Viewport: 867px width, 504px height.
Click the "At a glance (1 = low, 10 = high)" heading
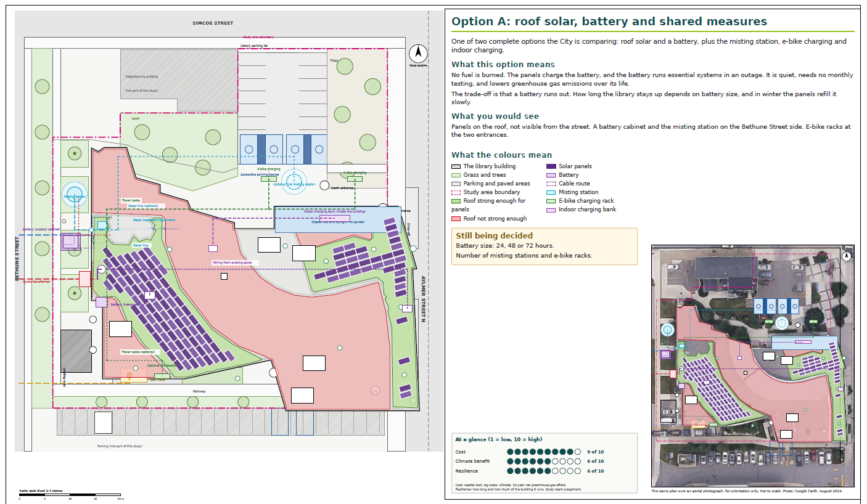tap(499, 439)
